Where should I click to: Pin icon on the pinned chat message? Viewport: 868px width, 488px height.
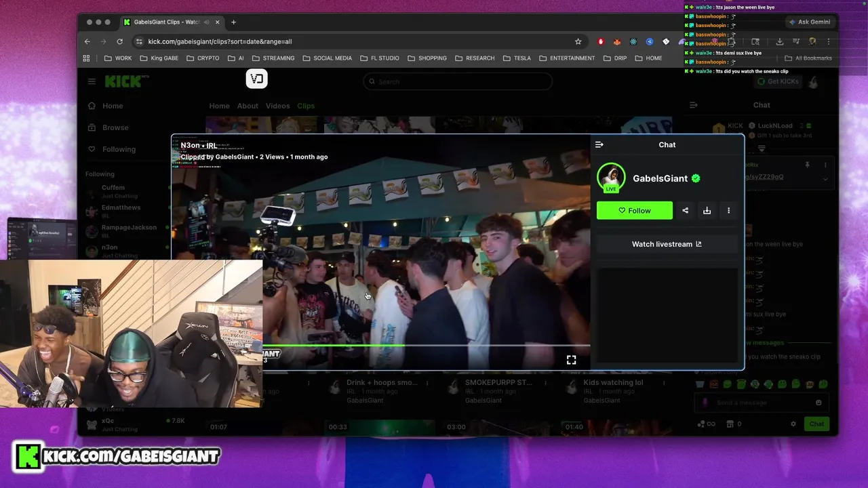click(807, 165)
